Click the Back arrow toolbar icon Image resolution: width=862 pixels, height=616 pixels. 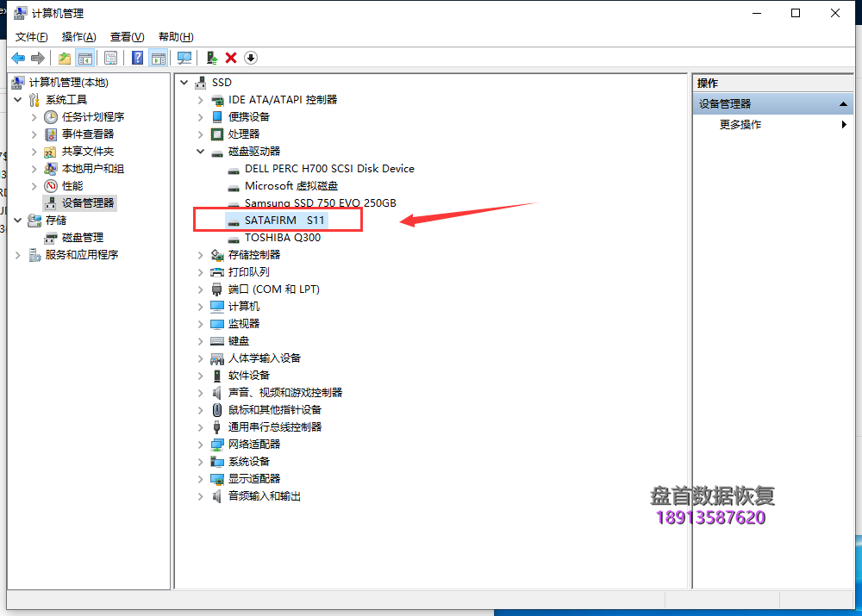pyautogui.click(x=18, y=58)
